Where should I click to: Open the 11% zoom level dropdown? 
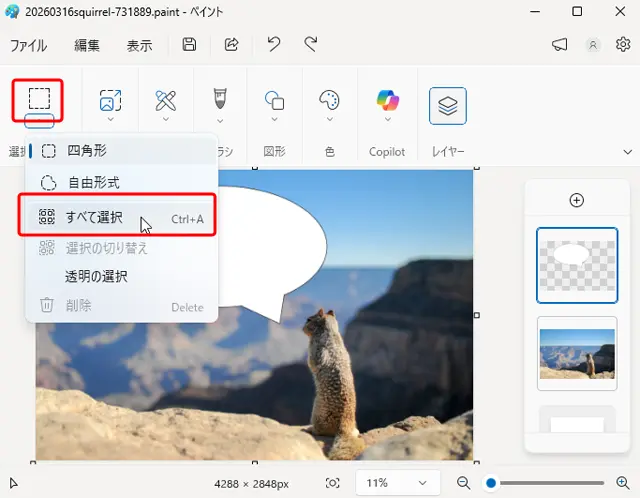point(398,483)
